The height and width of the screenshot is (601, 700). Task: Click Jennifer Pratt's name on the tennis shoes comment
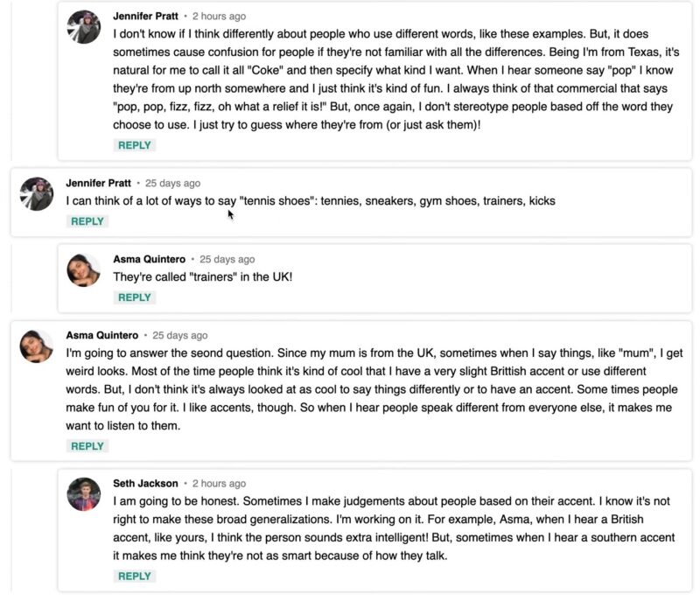(98, 184)
